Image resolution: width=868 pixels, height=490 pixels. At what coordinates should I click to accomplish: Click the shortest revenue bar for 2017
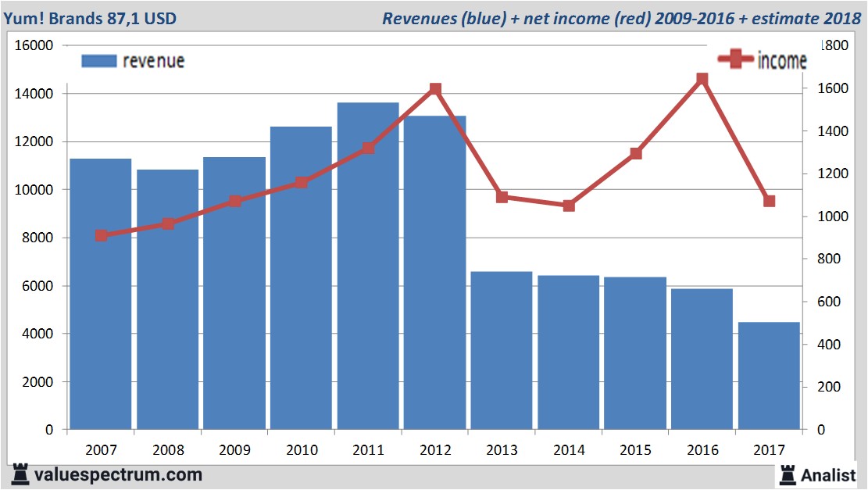coord(769,376)
